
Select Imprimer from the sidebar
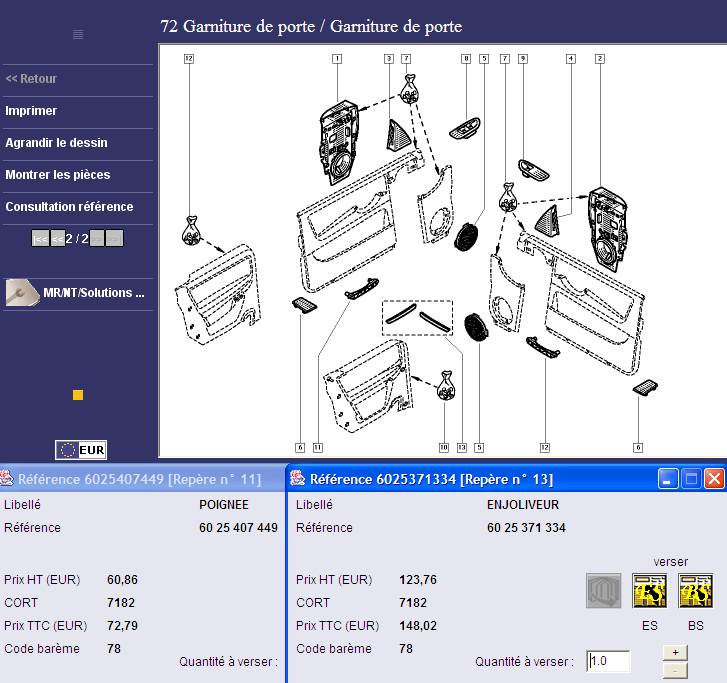coord(31,111)
